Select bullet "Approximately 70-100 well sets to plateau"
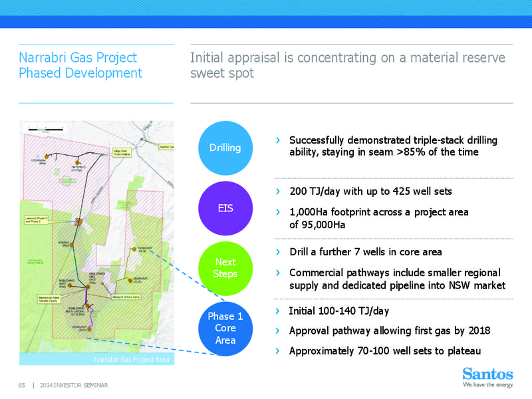The image size is (532, 399). [385, 351]
